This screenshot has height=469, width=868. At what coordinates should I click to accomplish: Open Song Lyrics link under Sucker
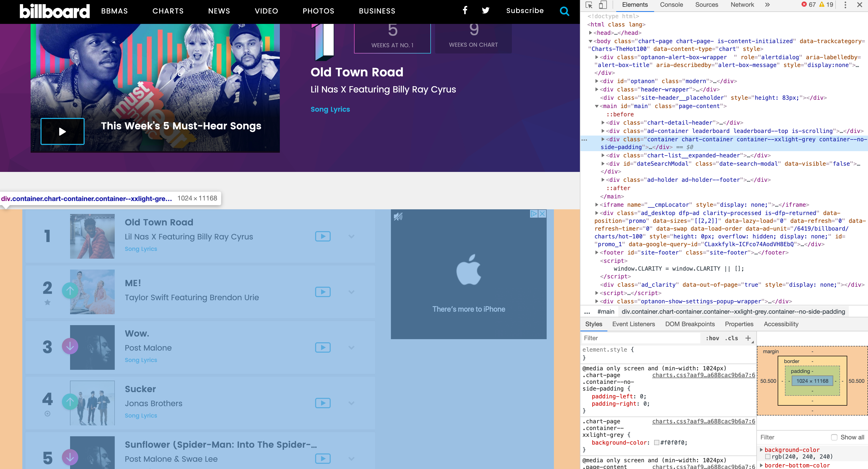[141, 416]
